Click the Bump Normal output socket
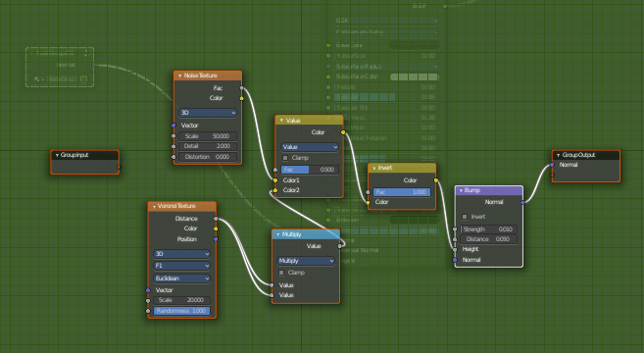The image size is (644, 353). pyautogui.click(x=522, y=203)
